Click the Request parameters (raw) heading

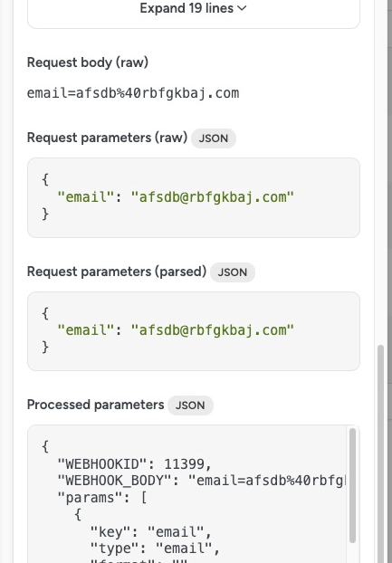point(108,138)
